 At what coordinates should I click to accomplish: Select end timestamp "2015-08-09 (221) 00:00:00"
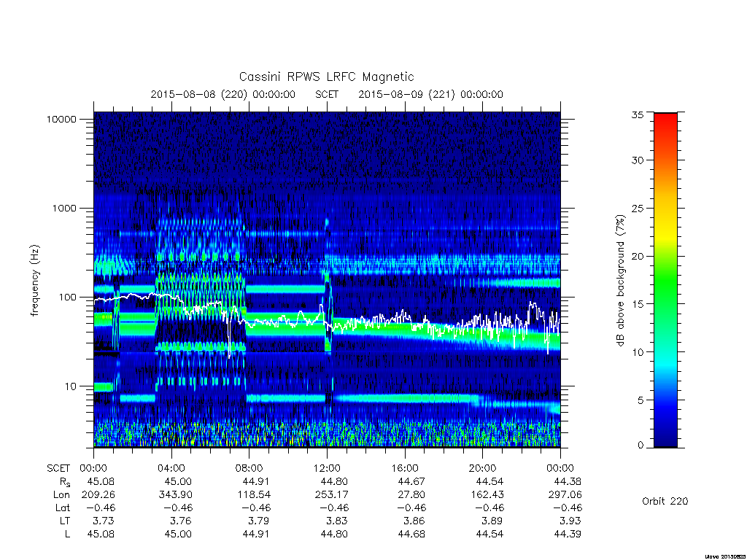click(x=430, y=94)
